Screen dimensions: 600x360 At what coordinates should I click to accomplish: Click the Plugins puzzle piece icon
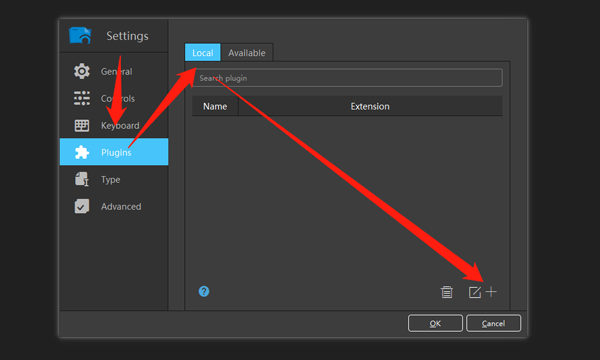82,152
